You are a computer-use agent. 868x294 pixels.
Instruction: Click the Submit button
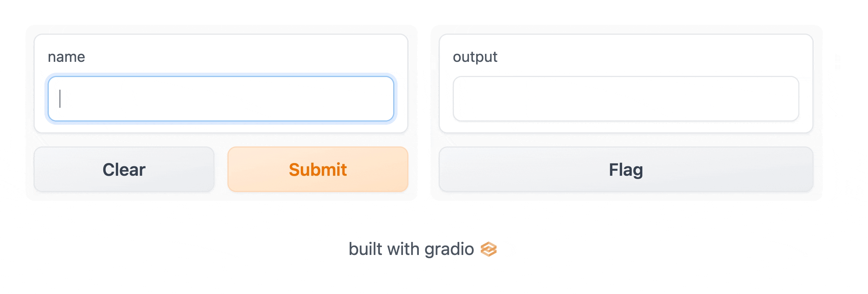point(318,169)
